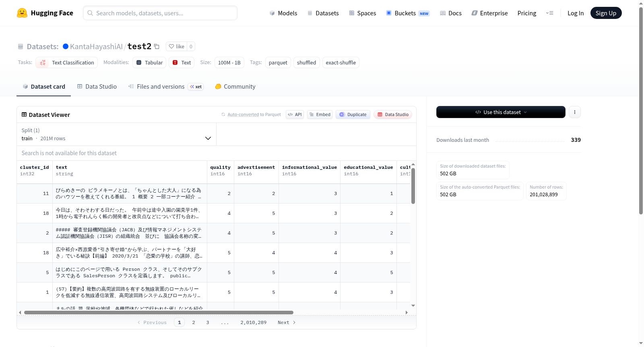Viewport: 644px width, 347px height.
Task: Click the red Text modality icon
Action: click(x=175, y=62)
